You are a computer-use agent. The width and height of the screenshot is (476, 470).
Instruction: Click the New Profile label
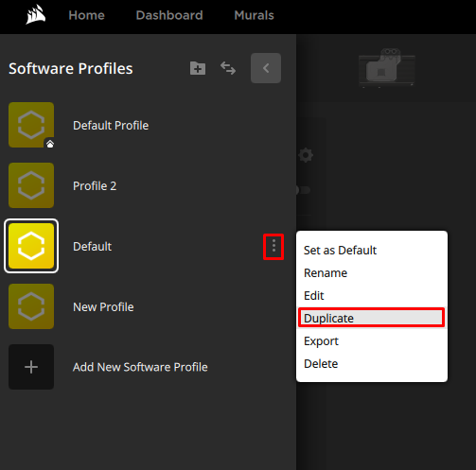(103, 307)
